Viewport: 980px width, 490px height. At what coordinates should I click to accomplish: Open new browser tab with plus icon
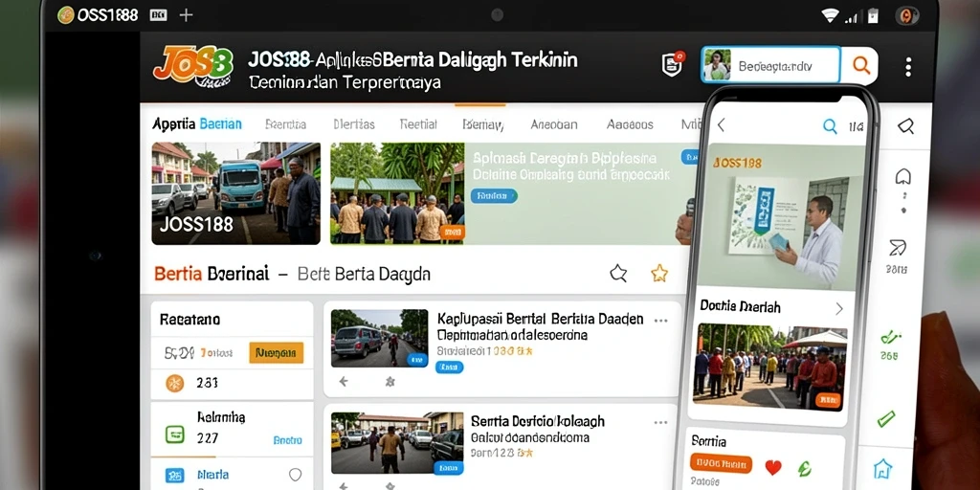pos(186,15)
